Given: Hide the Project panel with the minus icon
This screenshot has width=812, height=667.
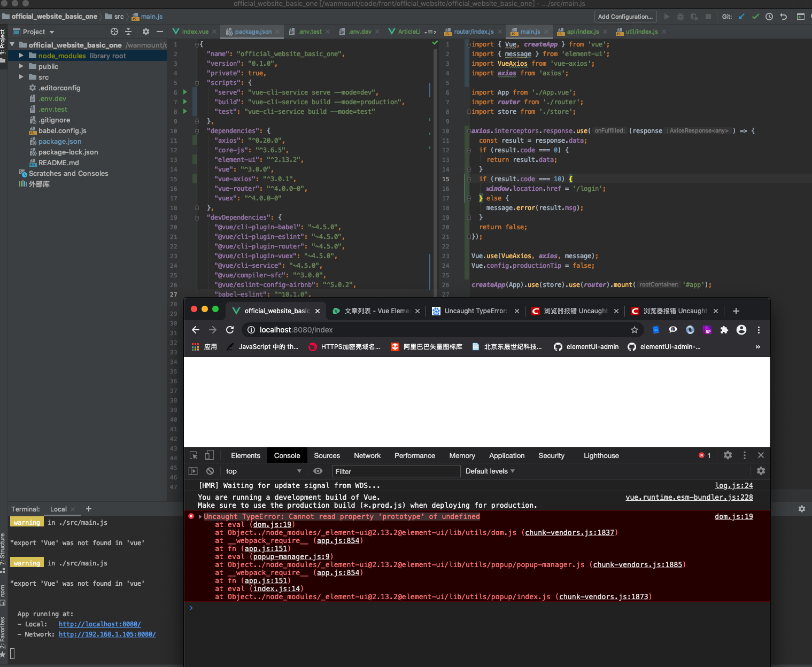Looking at the screenshot, I should coord(159,32).
